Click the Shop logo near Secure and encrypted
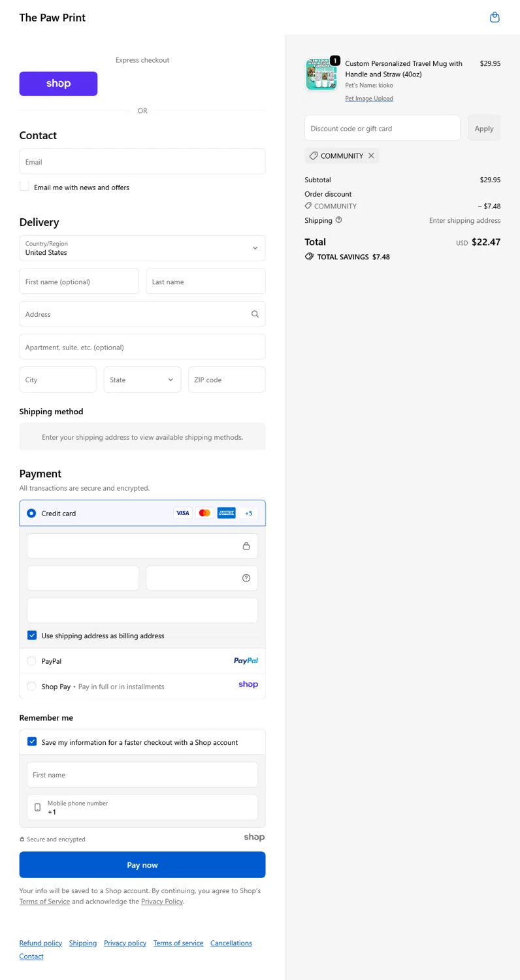Viewport: 520px width, 980px height. pos(254,838)
